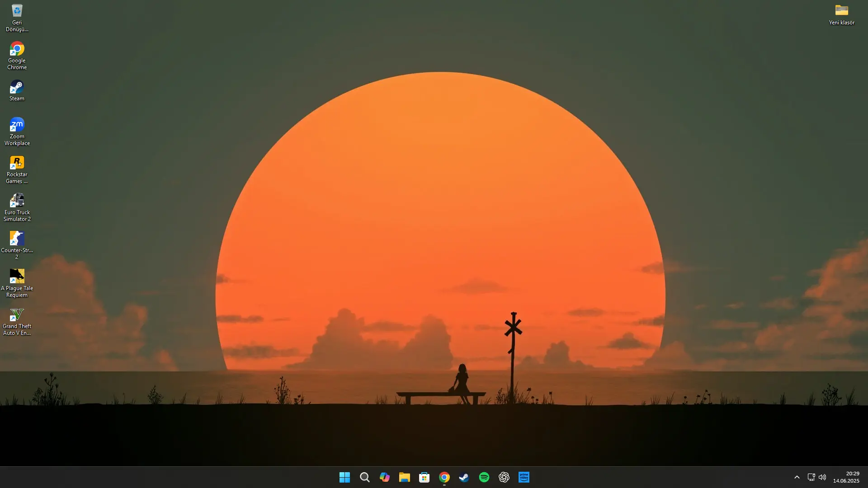Open Spotify from the taskbar
Image resolution: width=868 pixels, height=488 pixels.
tap(484, 477)
